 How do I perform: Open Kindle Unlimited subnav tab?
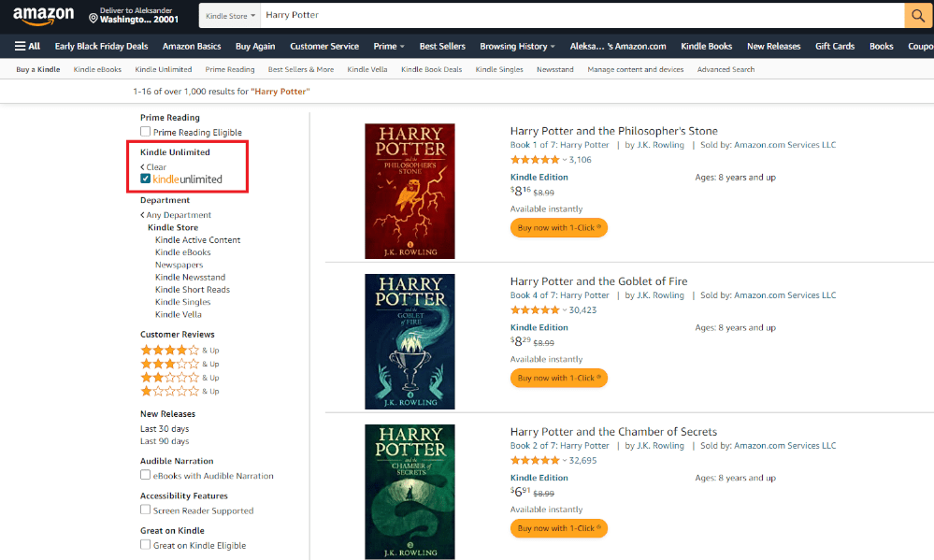[164, 70]
